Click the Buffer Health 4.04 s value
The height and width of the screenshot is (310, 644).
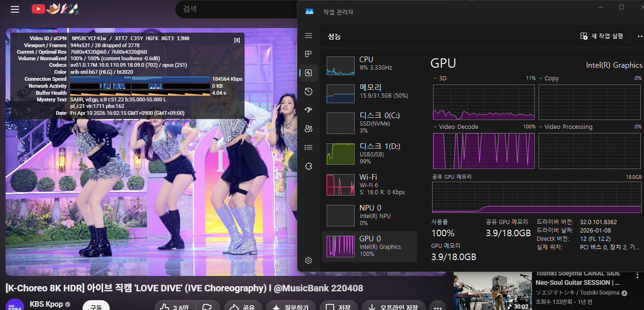(x=219, y=93)
